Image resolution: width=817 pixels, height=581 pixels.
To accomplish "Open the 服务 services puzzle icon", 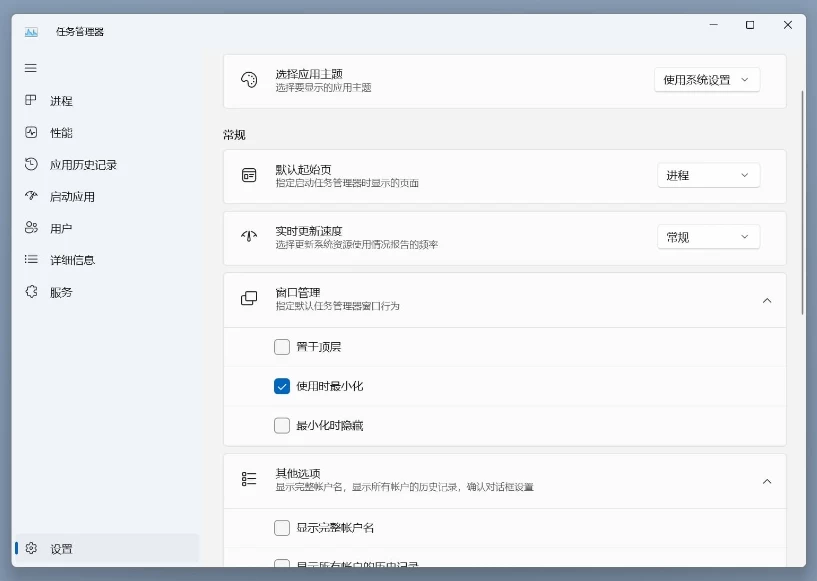I will coord(31,293).
